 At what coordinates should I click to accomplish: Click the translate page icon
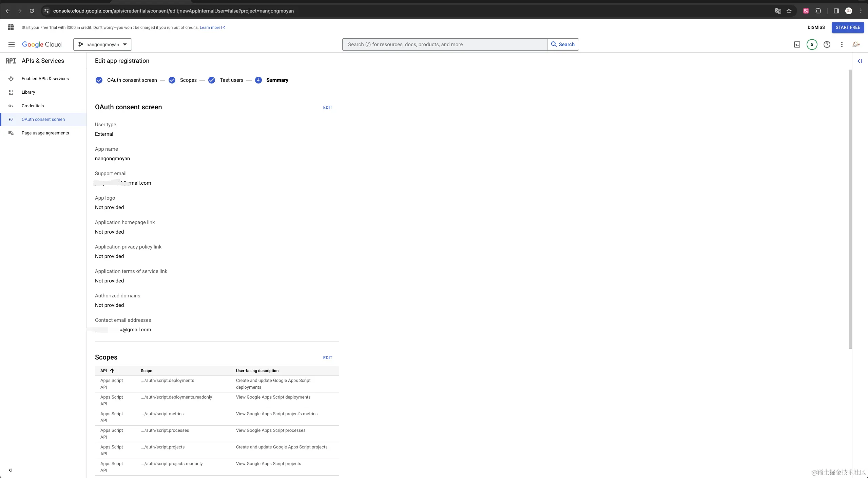click(778, 11)
